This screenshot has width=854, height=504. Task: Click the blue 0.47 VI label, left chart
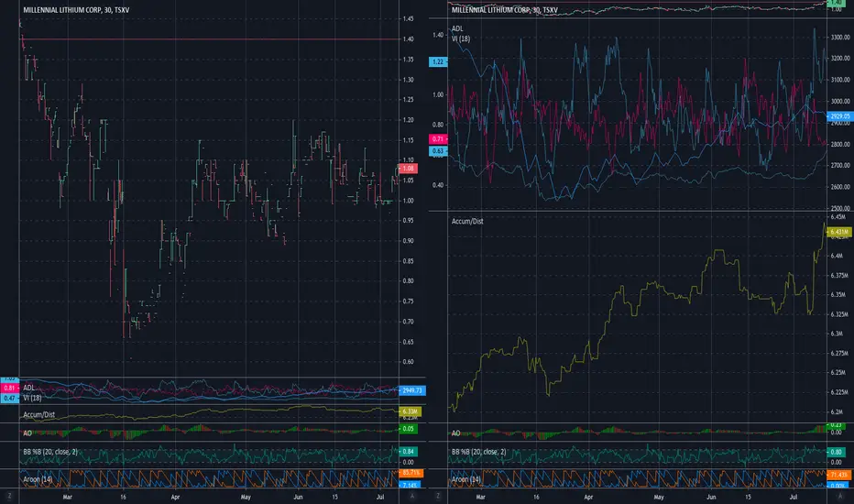10,399
